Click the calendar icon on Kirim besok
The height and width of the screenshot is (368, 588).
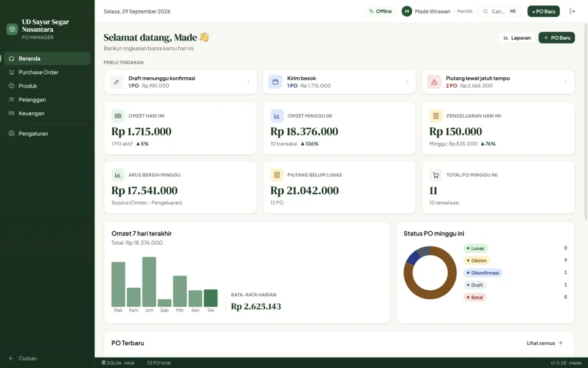click(x=275, y=82)
